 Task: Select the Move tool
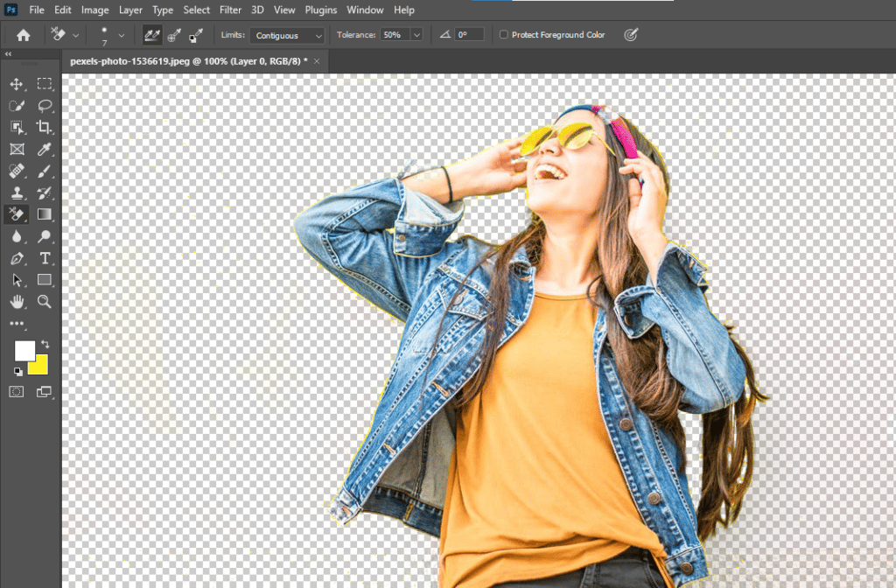(x=17, y=84)
